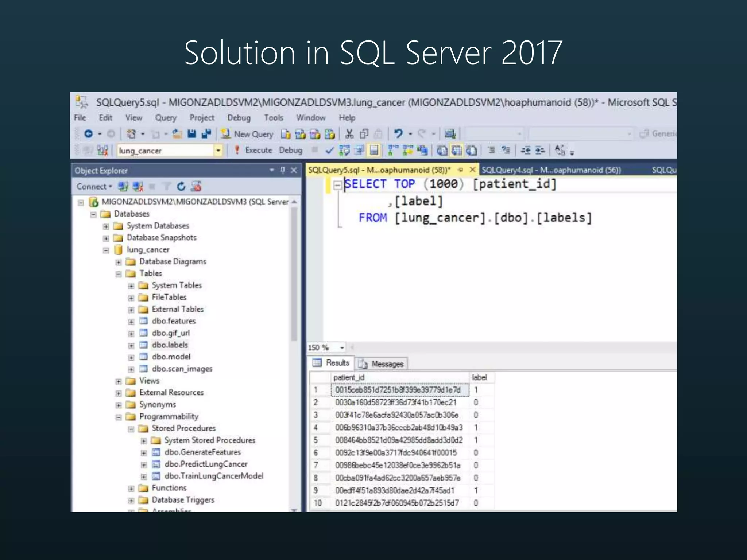This screenshot has width=747, height=560.
Task: Click the Save disk icon
Action: tap(192, 134)
